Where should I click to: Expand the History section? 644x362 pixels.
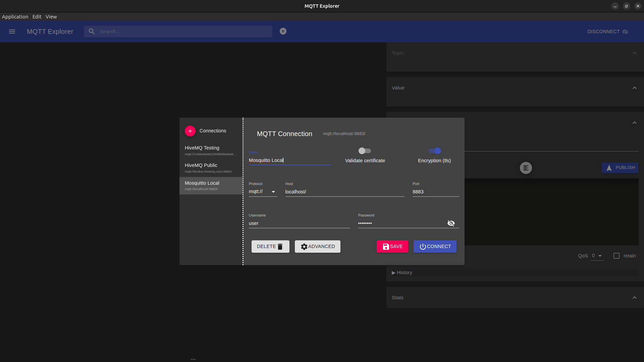point(402,273)
